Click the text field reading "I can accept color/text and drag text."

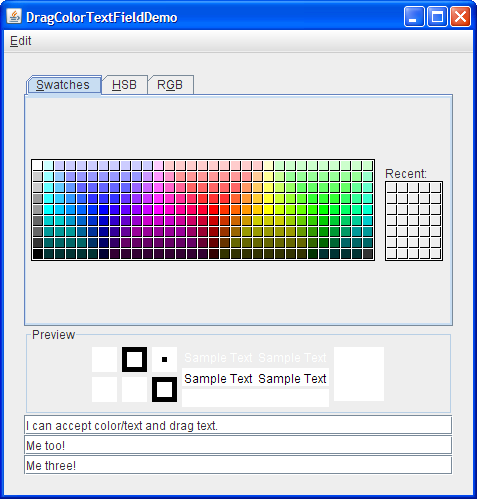pyautogui.click(x=238, y=425)
